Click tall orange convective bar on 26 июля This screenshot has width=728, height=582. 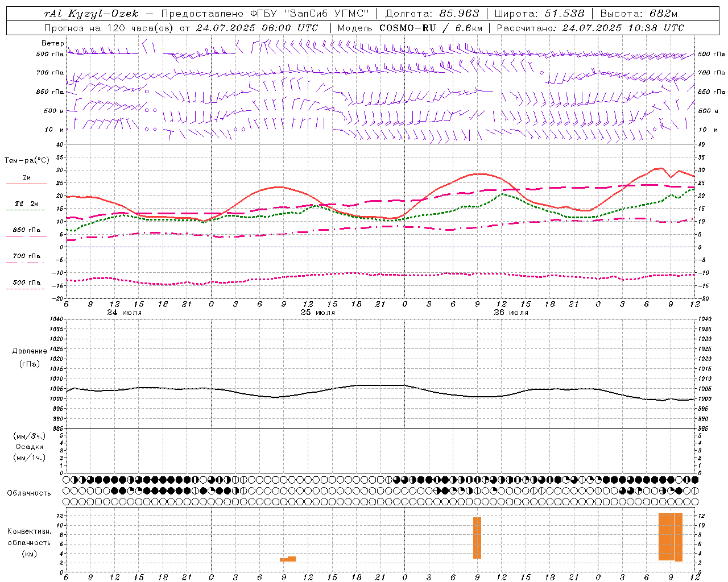477,538
